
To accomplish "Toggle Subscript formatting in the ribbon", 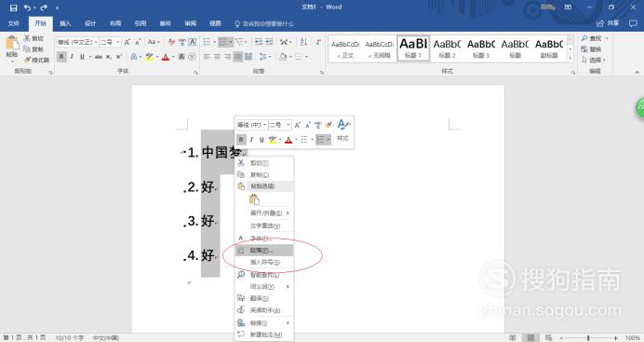I will tap(109, 57).
